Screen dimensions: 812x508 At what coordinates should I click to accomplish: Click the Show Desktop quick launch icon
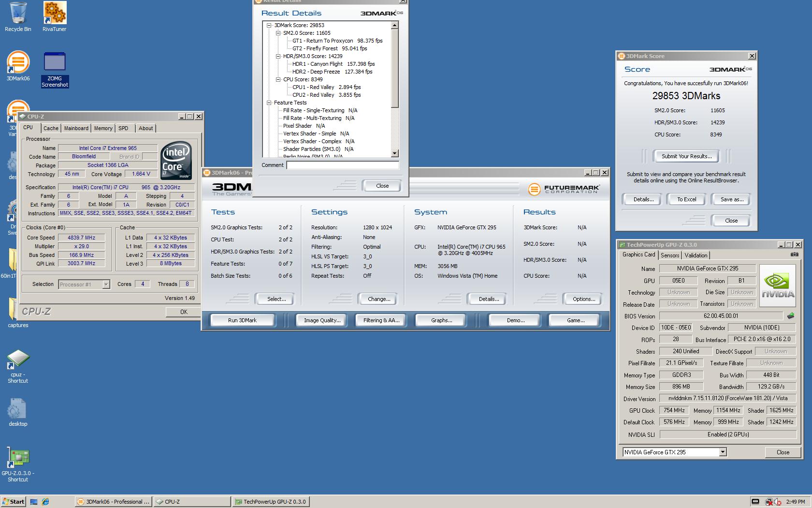(34, 502)
